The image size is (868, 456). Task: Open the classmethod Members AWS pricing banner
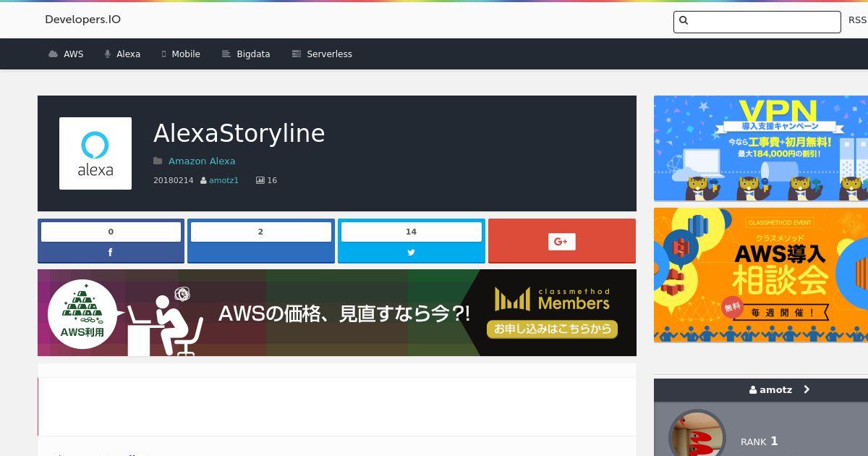point(337,313)
